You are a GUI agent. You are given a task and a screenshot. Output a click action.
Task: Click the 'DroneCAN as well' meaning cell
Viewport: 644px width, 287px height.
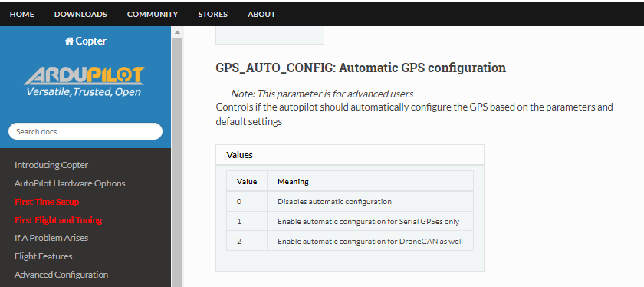[x=370, y=241]
